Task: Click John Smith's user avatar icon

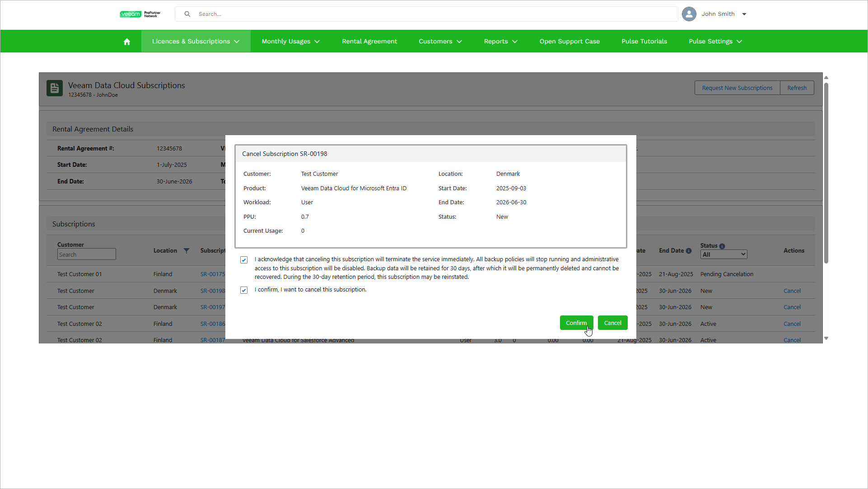Action: tap(689, 14)
